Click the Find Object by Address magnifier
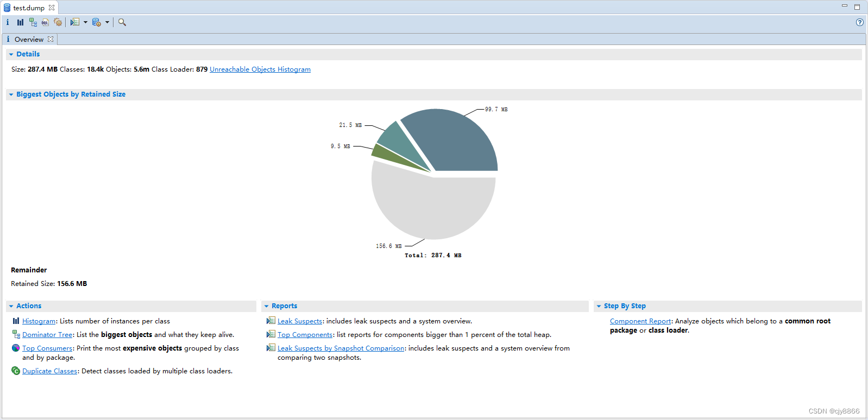 coord(122,22)
